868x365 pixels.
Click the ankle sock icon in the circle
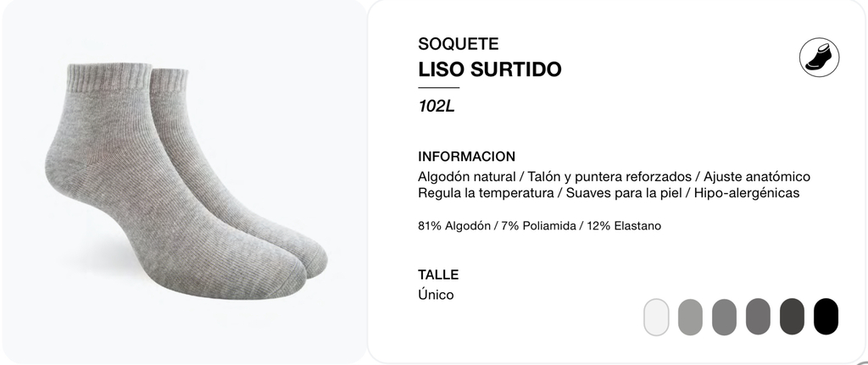pyautogui.click(x=820, y=58)
